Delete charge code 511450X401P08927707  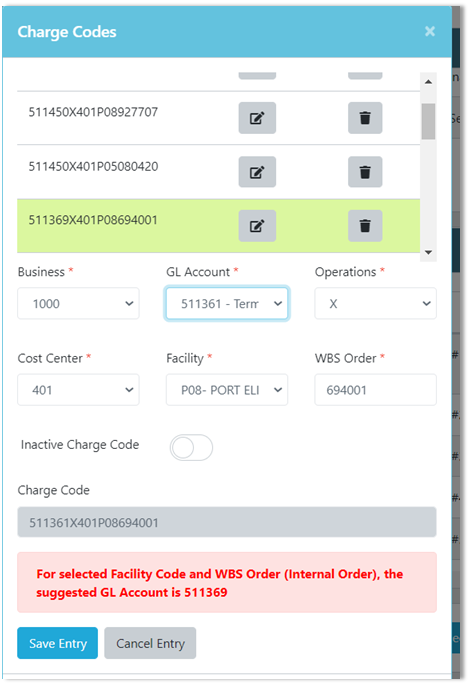tap(365, 118)
